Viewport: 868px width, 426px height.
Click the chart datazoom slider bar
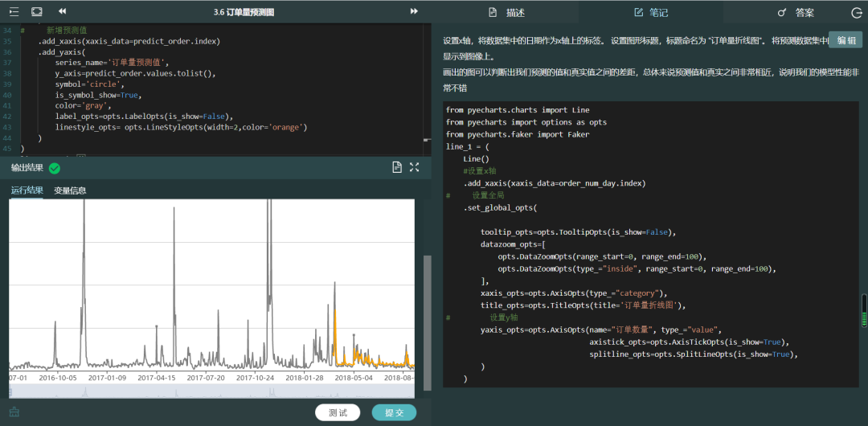(x=211, y=391)
